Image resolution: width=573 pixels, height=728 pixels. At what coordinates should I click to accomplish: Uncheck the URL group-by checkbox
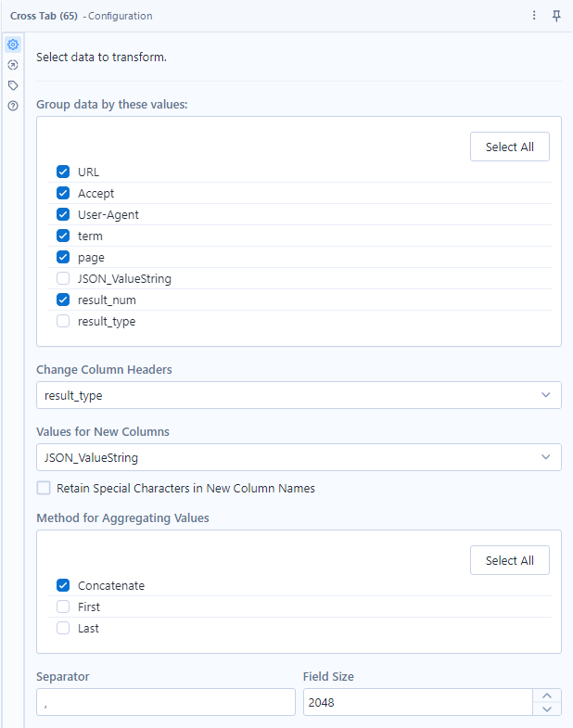coord(63,172)
